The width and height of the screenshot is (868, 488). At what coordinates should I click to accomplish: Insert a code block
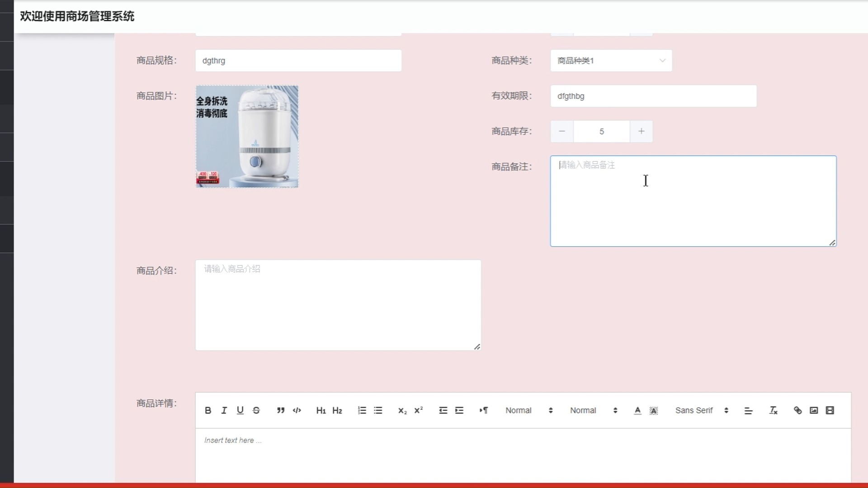point(297,410)
